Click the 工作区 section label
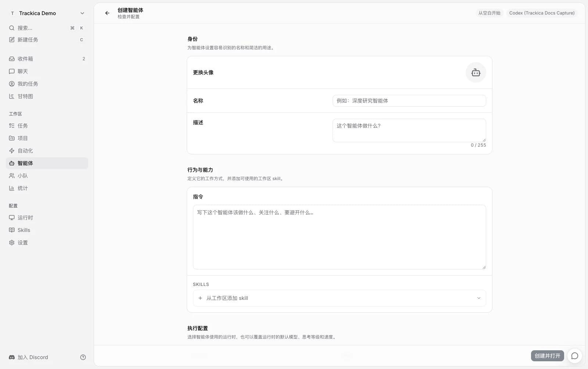Screen dimensions: 588x369 click(15, 114)
